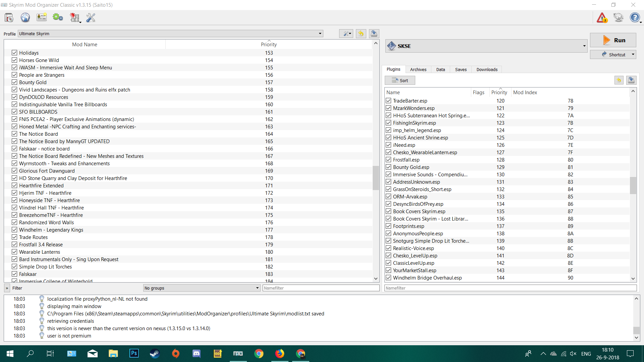
Task: Open the Mail app on taskbar
Action: 92,354
